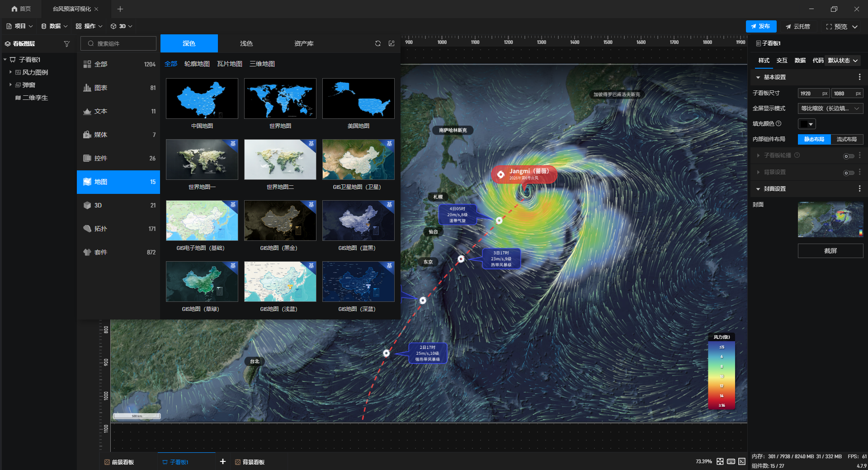Viewport: 868px width, 470px height.
Task: Select 流式布局 layout option
Action: pos(847,139)
